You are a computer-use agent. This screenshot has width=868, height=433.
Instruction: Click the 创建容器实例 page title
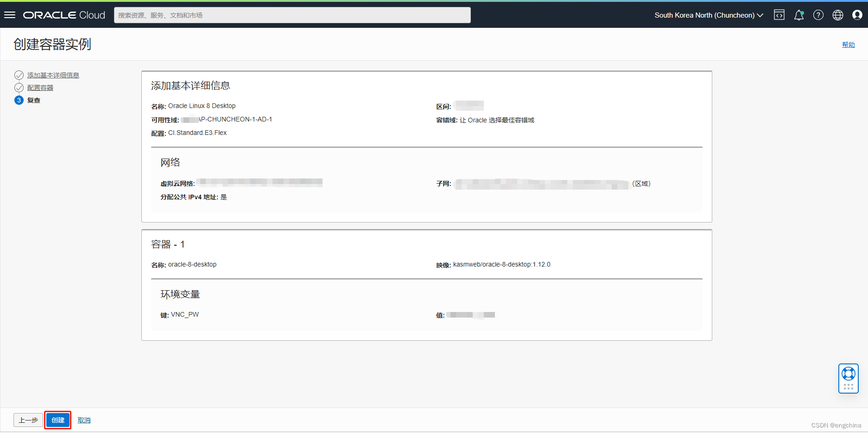pyautogui.click(x=52, y=44)
